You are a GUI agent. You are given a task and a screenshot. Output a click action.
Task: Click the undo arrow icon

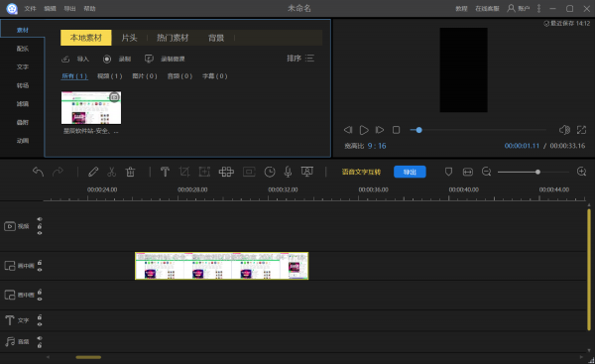click(38, 172)
